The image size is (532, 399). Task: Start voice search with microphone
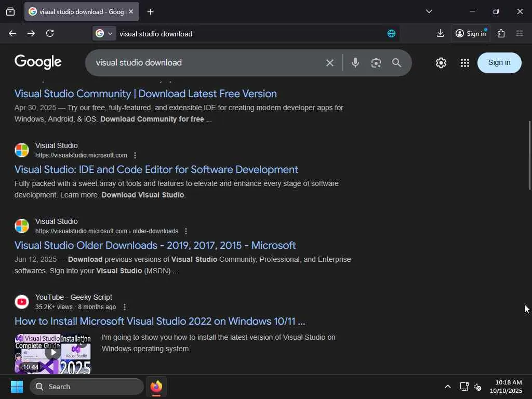tap(355, 63)
